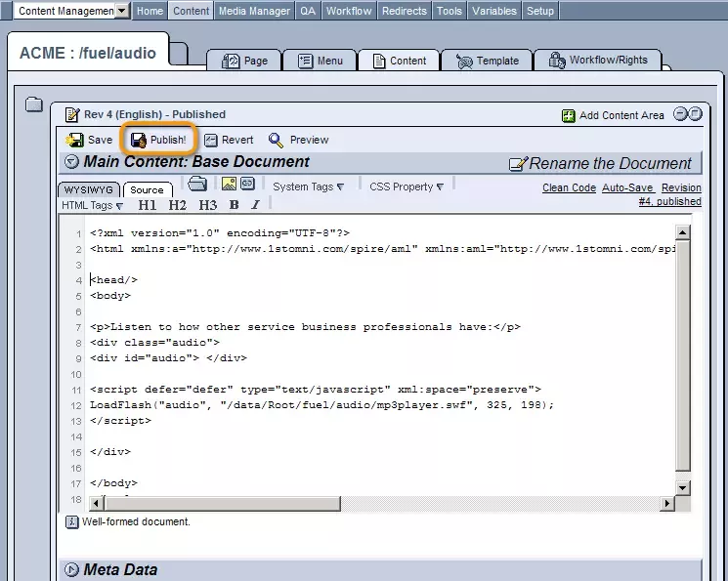This screenshot has height=581, width=728.
Task: Select the Content tab with document icon
Action: [400, 61]
